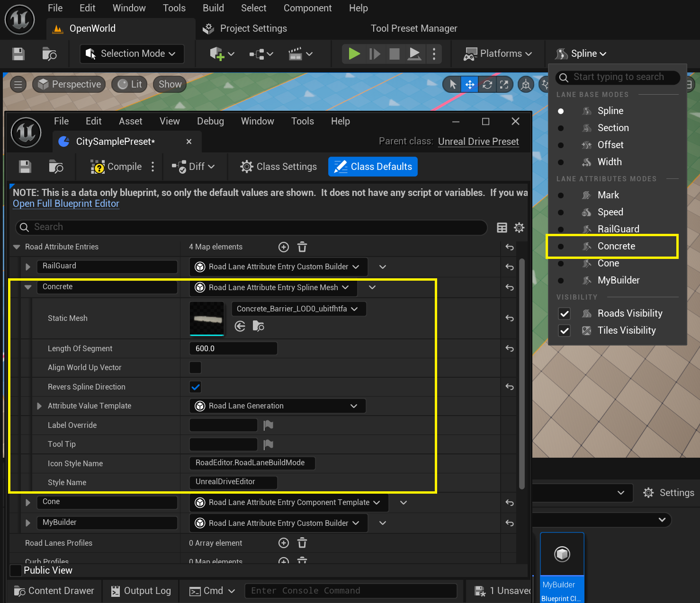Open the details property matrix grid icon
The height and width of the screenshot is (603, 700).
(502, 228)
